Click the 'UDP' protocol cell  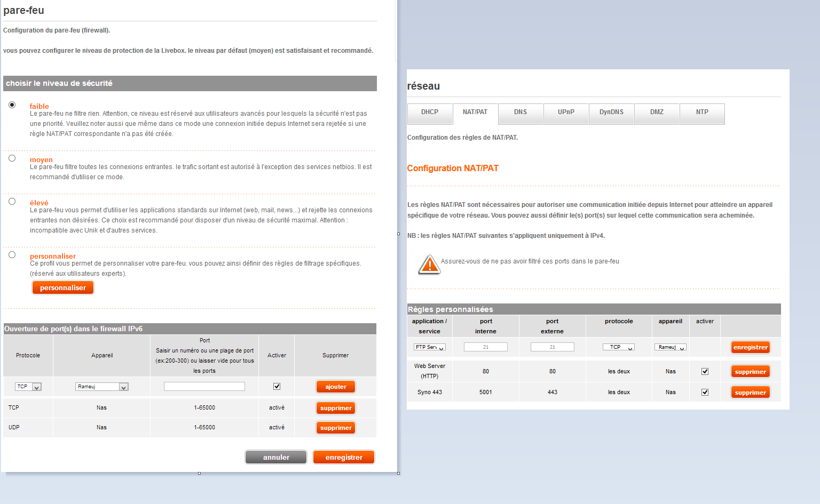coord(14,427)
